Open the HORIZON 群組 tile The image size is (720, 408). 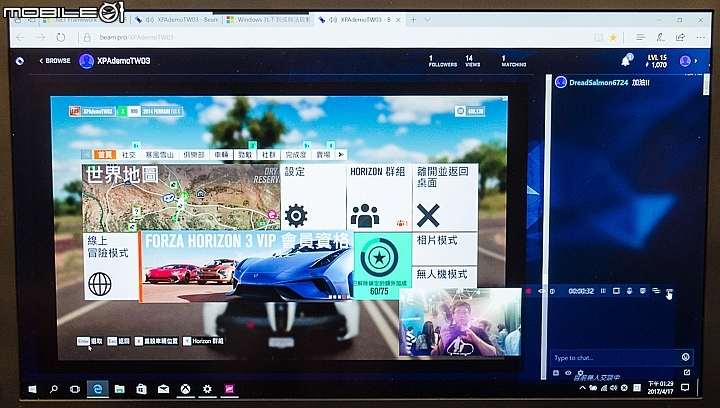[x=379, y=197]
